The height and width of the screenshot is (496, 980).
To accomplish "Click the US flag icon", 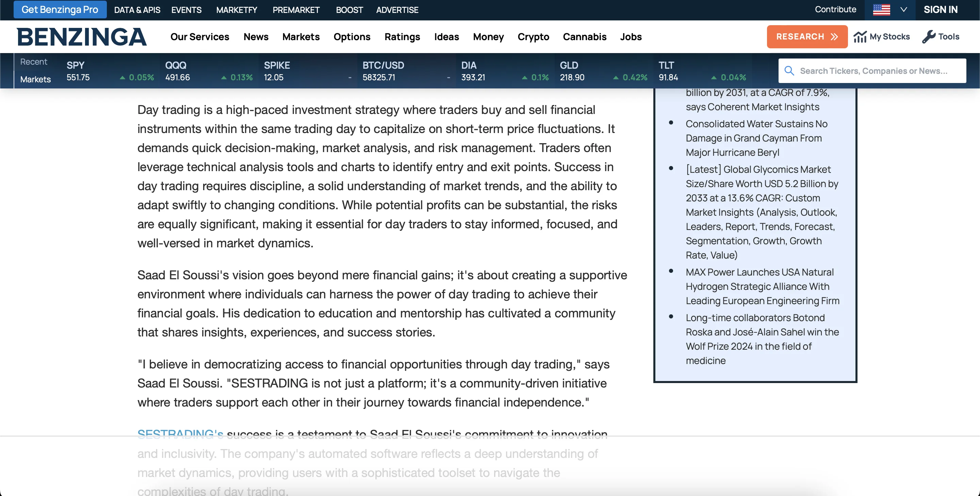I will (x=881, y=10).
